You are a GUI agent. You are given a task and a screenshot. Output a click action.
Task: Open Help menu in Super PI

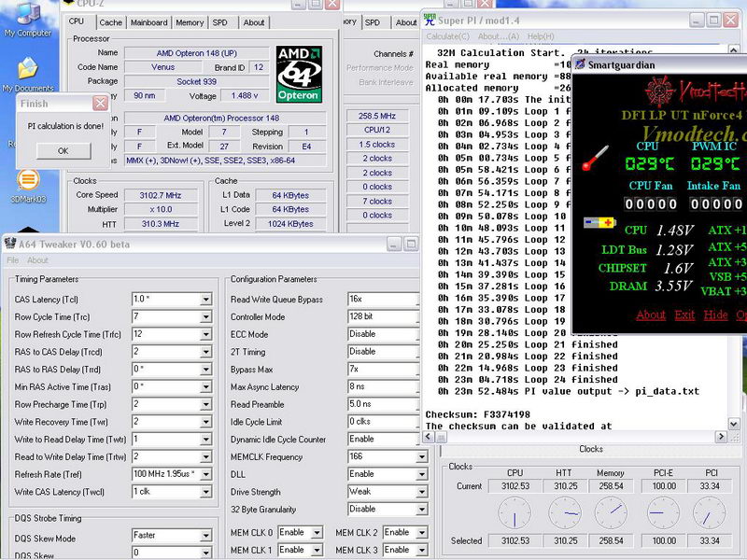pos(541,36)
